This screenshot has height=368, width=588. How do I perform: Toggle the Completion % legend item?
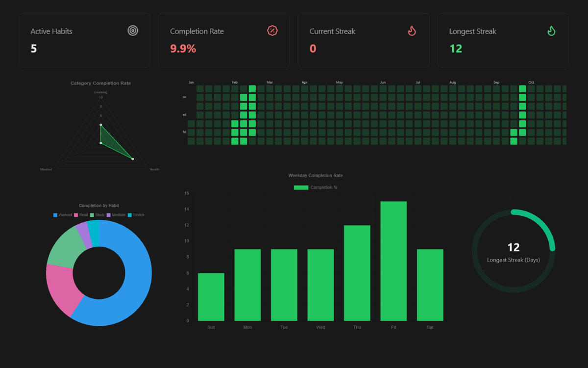(x=316, y=187)
